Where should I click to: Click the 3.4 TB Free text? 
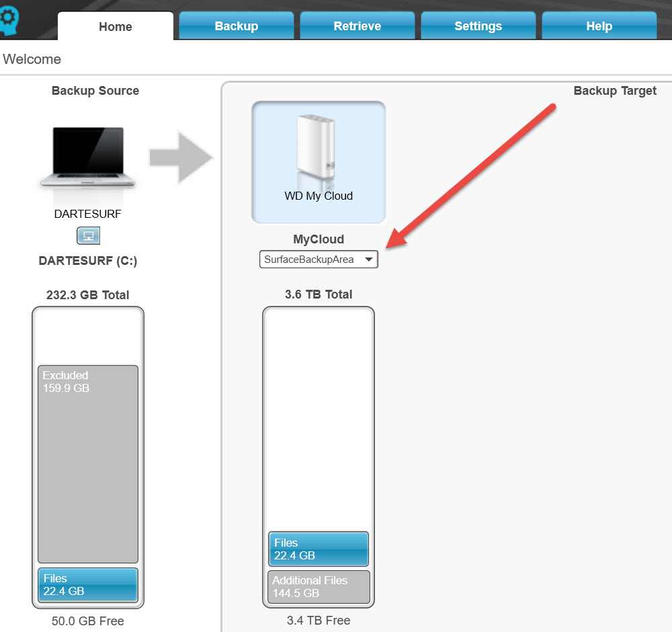[319, 621]
